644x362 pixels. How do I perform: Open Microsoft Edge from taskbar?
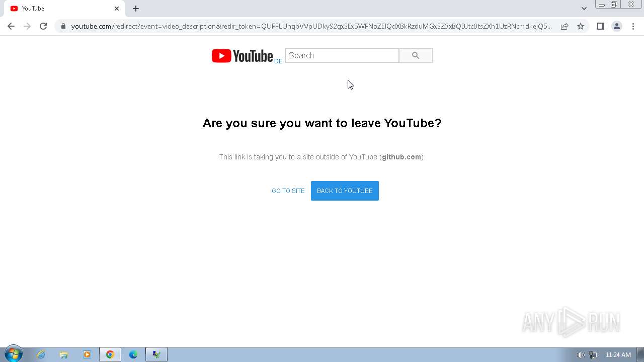coord(133,355)
